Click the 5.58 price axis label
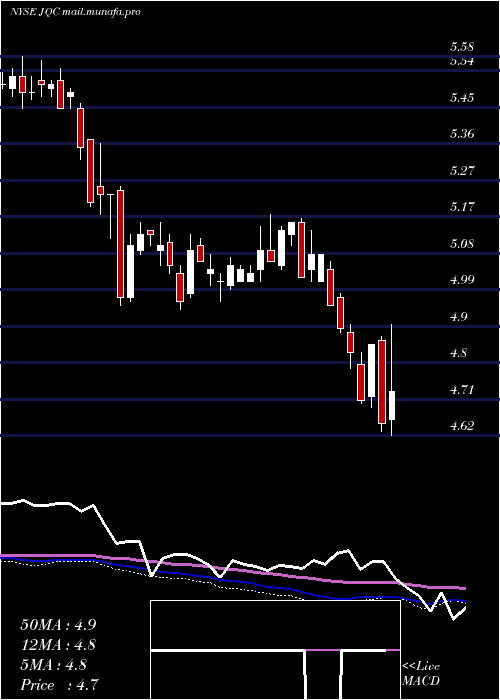This screenshot has height=700, width=500. [462, 47]
